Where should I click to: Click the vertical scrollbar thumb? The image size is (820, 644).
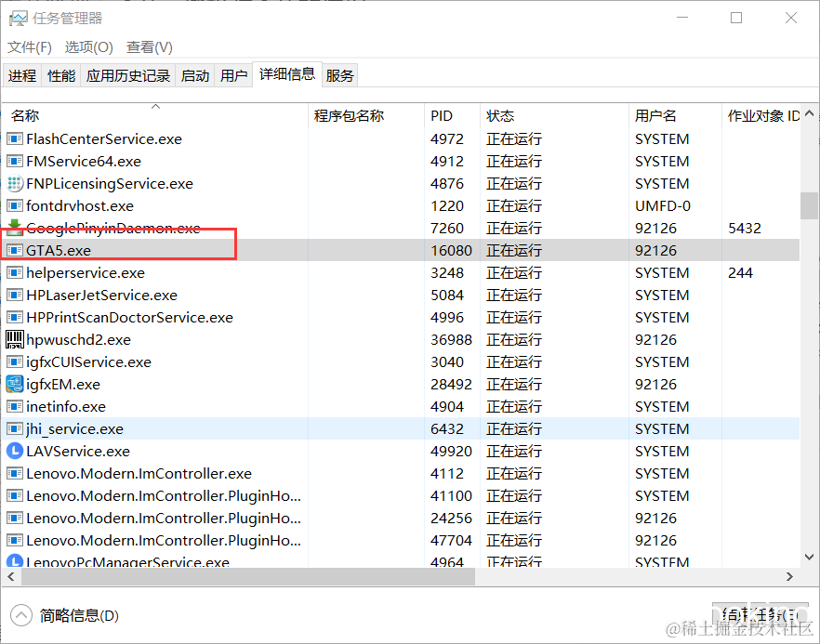(x=809, y=205)
